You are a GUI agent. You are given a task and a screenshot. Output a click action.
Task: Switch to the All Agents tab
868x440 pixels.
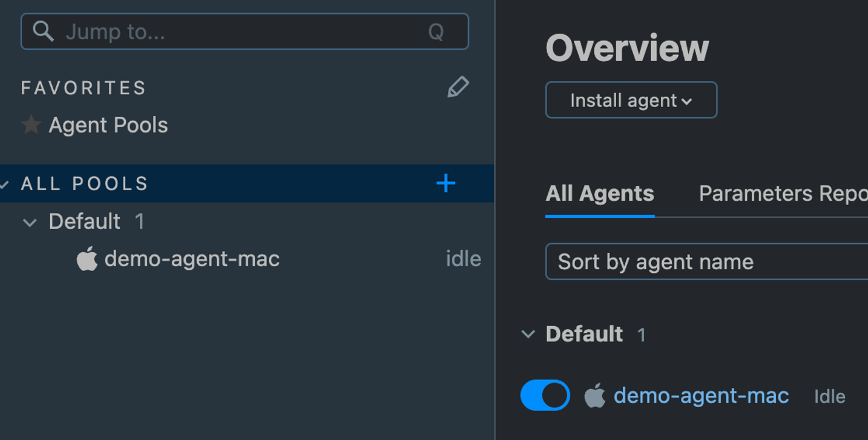pos(600,194)
